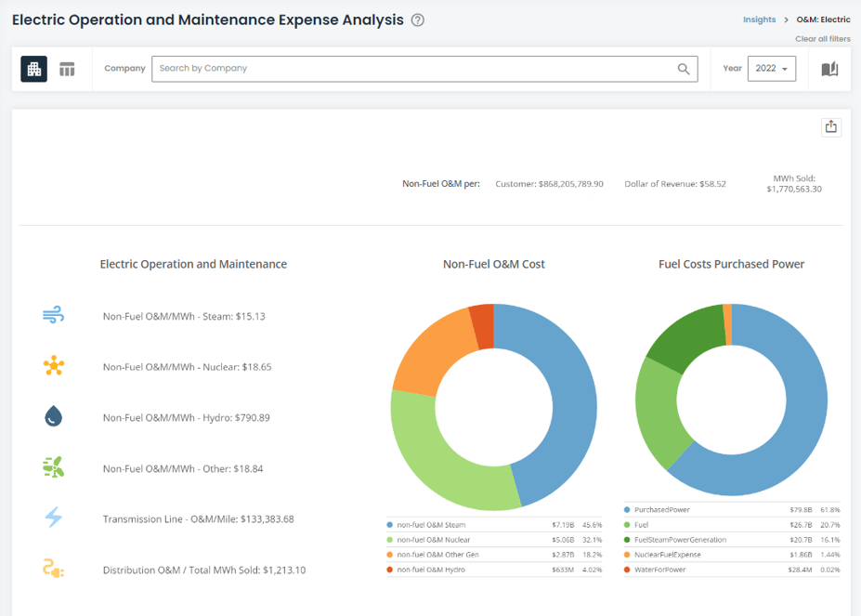Viewport: 861px width, 616px height.
Task: Click Clear all filters
Action: (823, 39)
